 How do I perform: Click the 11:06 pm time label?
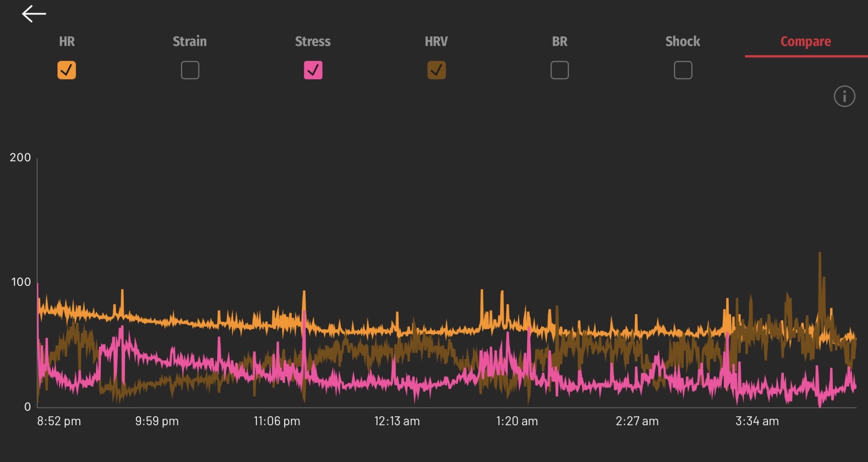[x=277, y=421]
